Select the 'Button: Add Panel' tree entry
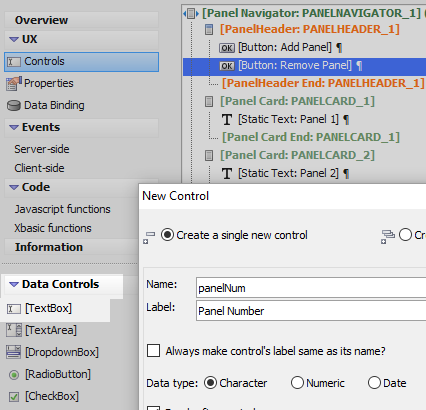Image resolution: width=426 pixels, height=410 pixels. 285,47
